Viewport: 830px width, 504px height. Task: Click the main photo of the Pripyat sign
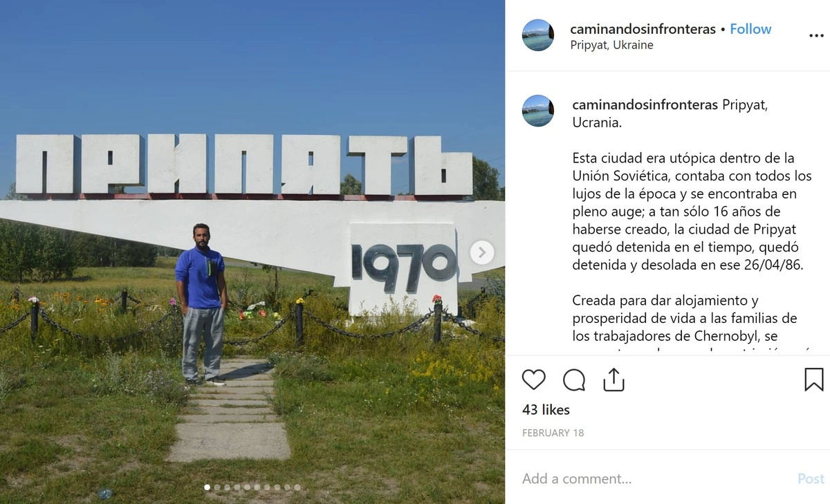252,252
